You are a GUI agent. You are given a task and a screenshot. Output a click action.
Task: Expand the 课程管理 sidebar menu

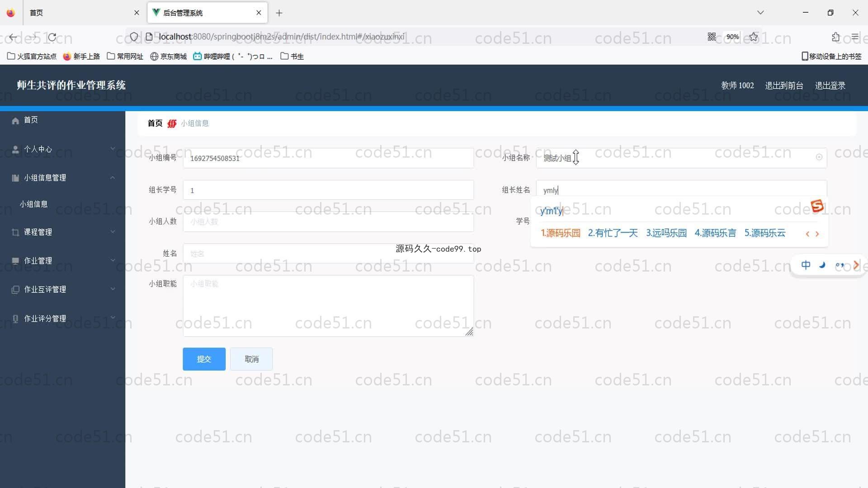(x=62, y=232)
